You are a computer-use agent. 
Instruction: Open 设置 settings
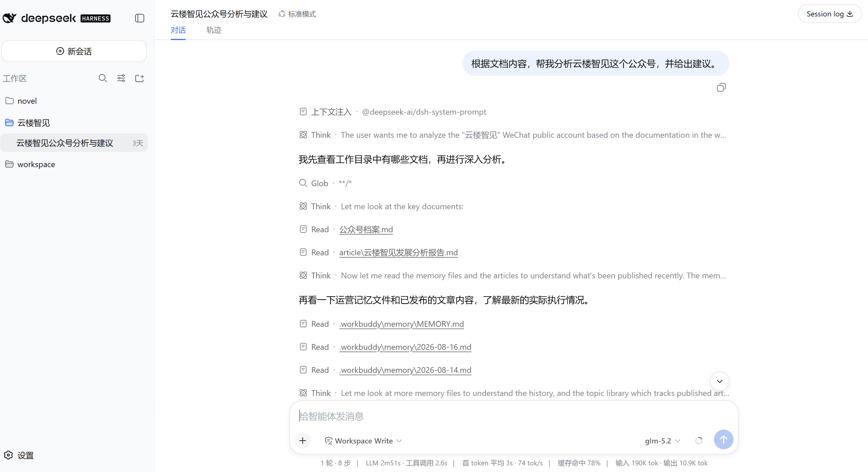point(19,455)
